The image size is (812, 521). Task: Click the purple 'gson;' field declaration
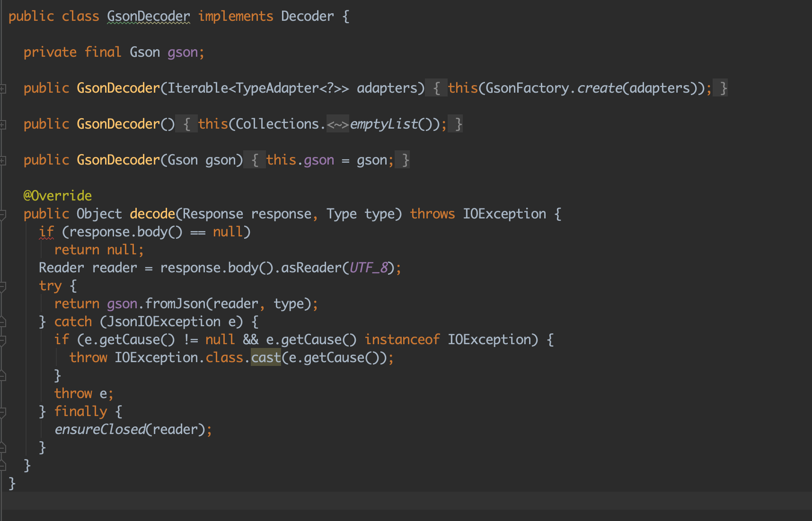186,52
